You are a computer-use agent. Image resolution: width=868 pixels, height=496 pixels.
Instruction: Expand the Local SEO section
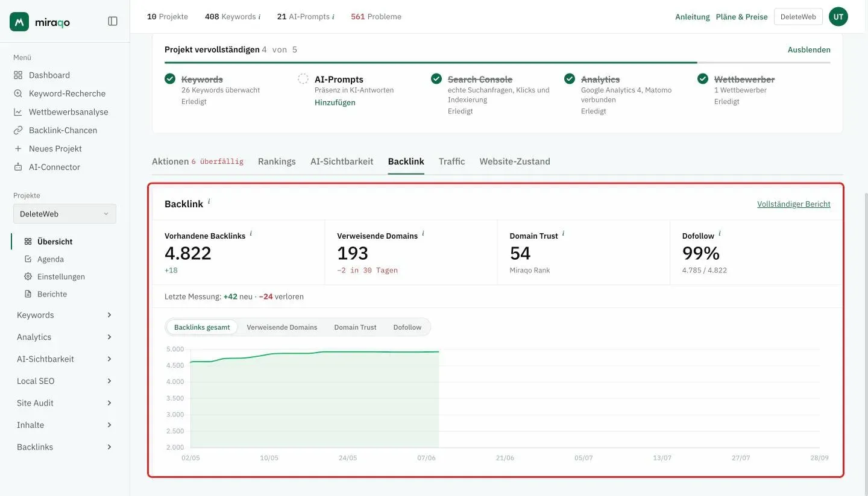(64, 381)
